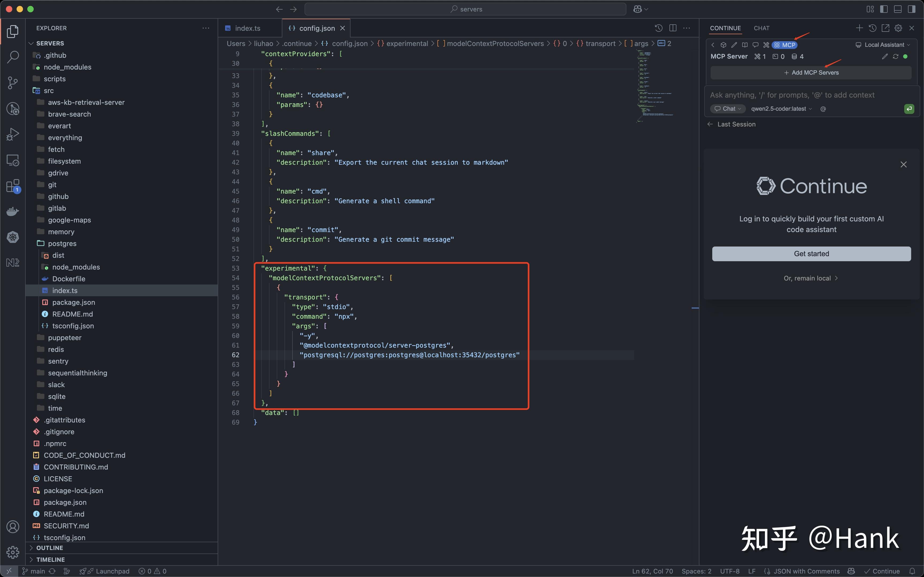Click the green send message arrow
This screenshot has height=577, width=924.
tap(909, 109)
